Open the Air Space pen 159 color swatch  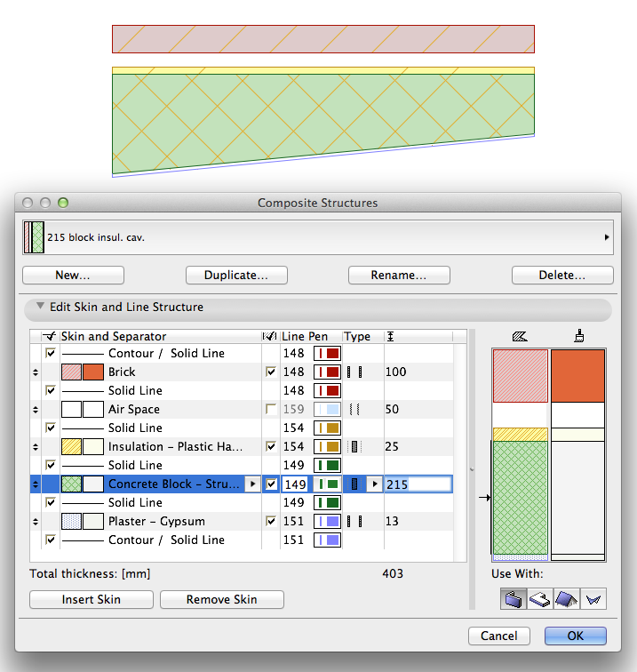tap(327, 409)
